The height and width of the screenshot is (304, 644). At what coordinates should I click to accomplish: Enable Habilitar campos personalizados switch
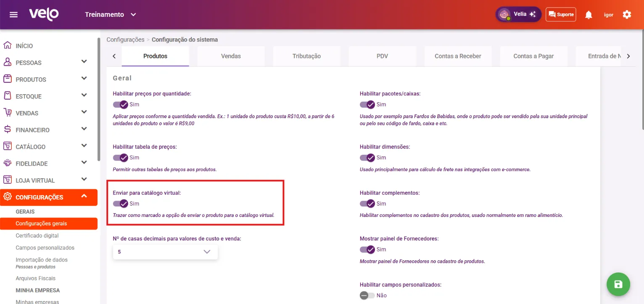(x=367, y=296)
